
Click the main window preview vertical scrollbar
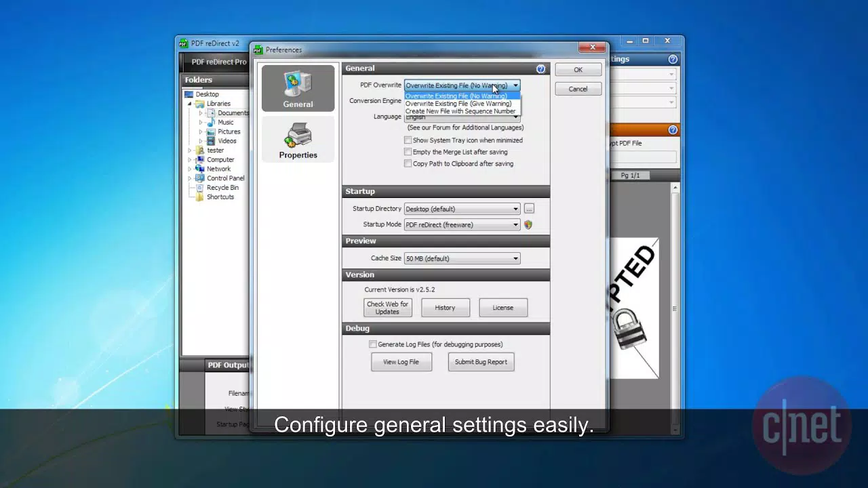675,308
